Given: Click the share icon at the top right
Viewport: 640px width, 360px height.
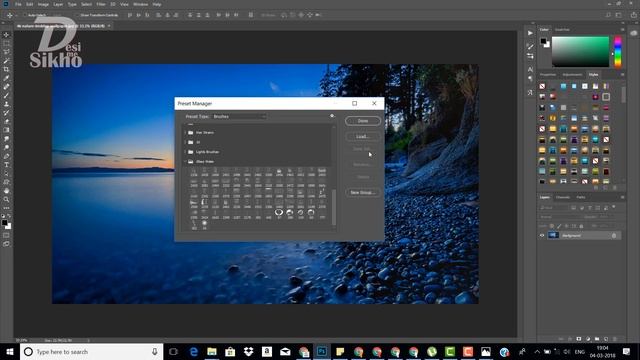Looking at the screenshot, I should 633,15.
